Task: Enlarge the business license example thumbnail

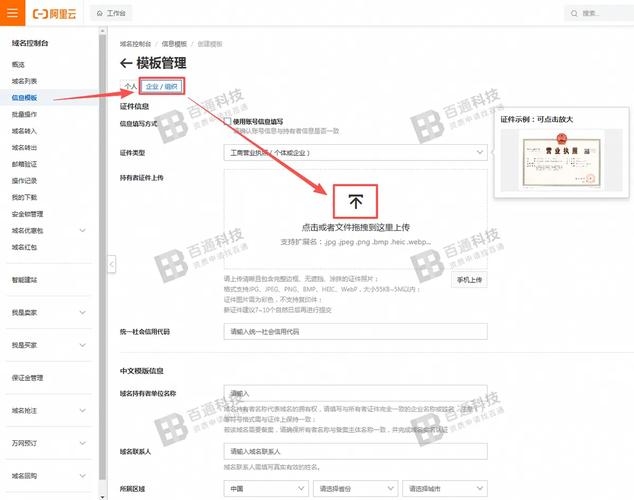Action: tap(562, 160)
